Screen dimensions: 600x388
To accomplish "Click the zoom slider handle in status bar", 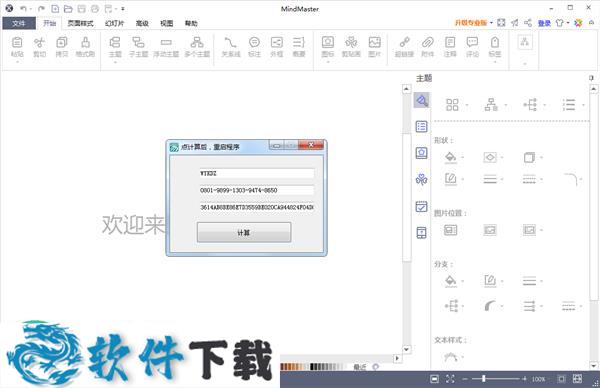I will [484, 378].
